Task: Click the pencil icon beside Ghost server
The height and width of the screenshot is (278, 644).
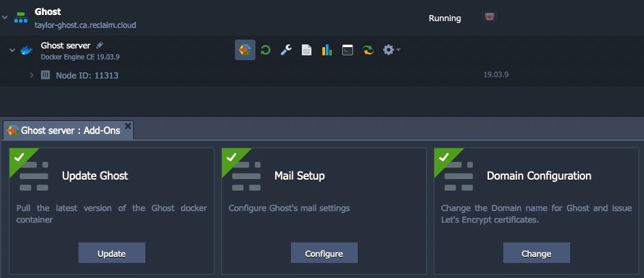Action: pyautogui.click(x=99, y=45)
